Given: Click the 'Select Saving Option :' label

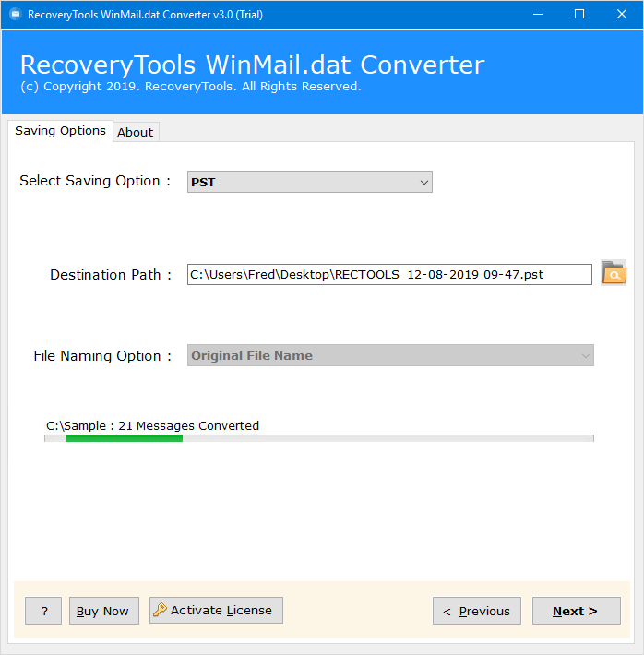Looking at the screenshot, I should 95,181.
